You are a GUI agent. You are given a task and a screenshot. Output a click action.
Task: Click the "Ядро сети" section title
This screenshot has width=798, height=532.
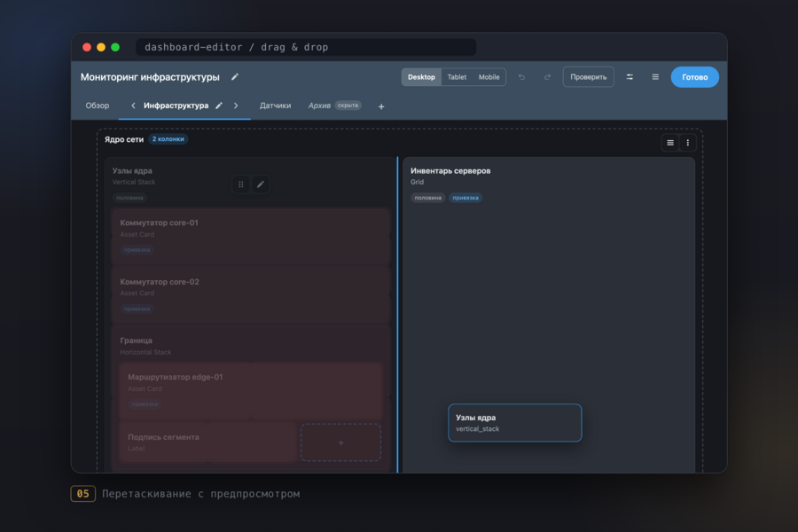point(124,139)
